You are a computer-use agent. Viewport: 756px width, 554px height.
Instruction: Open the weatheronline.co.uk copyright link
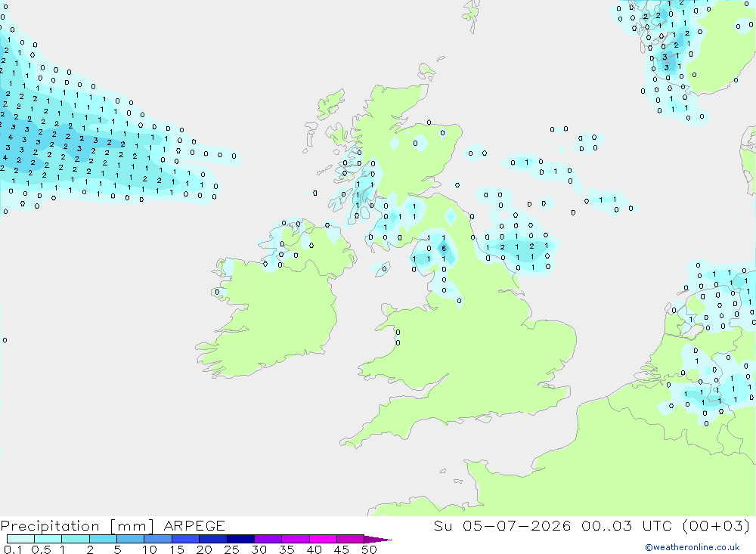pyautogui.click(x=692, y=547)
